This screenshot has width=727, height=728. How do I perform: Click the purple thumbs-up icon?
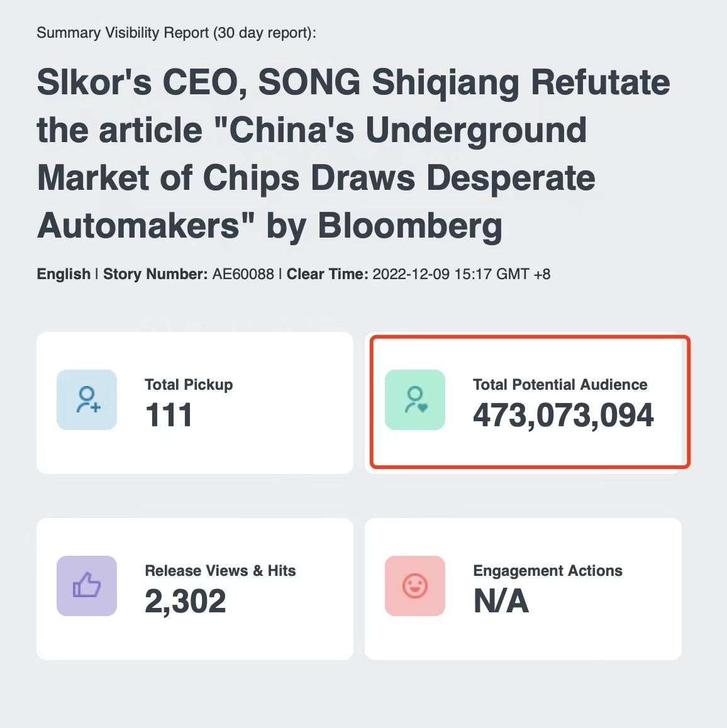coord(87,586)
